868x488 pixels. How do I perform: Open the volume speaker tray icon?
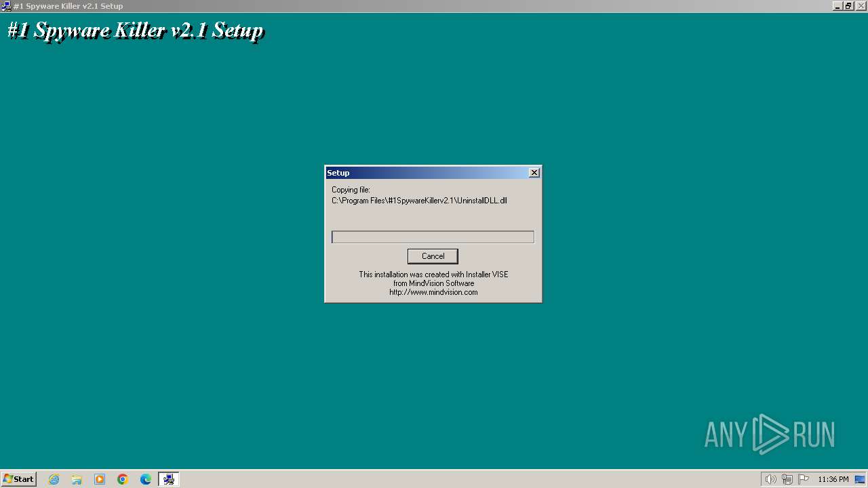(x=770, y=479)
